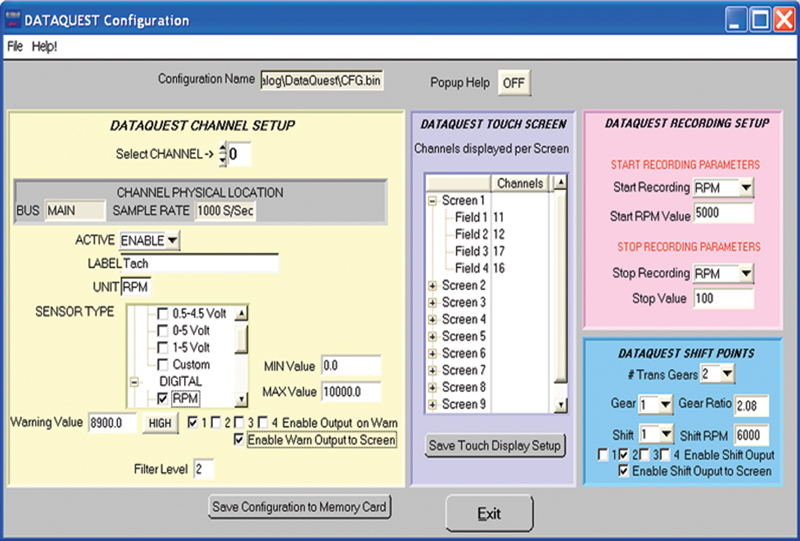Click the Select CHANNEL number field
Image resolution: width=800 pixels, height=541 pixels.
[x=239, y=154]
